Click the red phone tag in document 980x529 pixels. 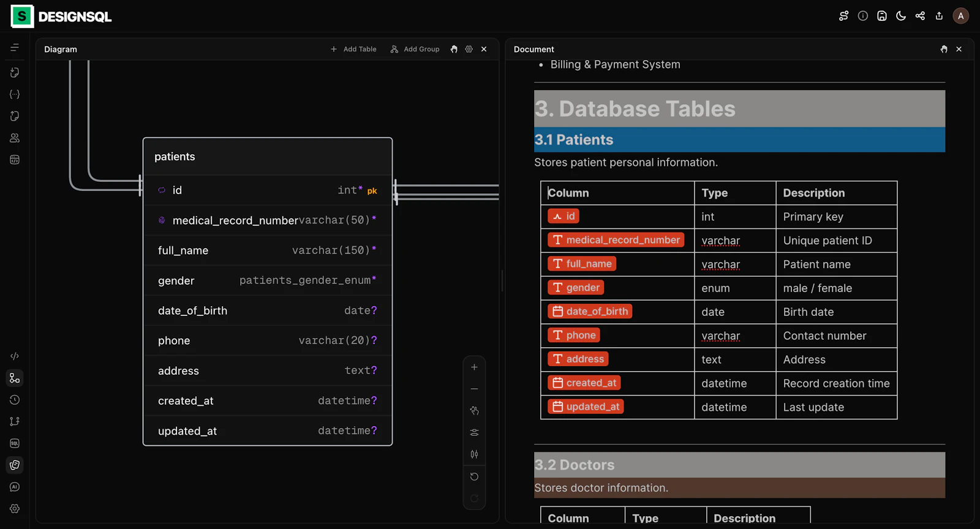tap(574, 335)
